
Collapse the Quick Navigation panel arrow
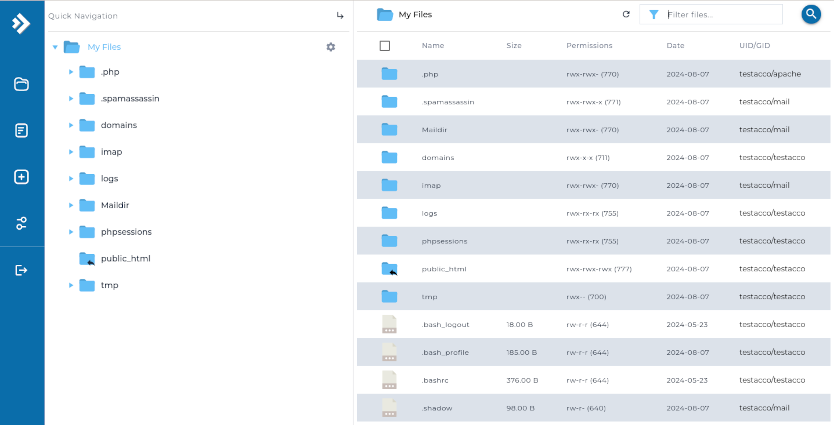pyautogui.click(x=340, y=16)
